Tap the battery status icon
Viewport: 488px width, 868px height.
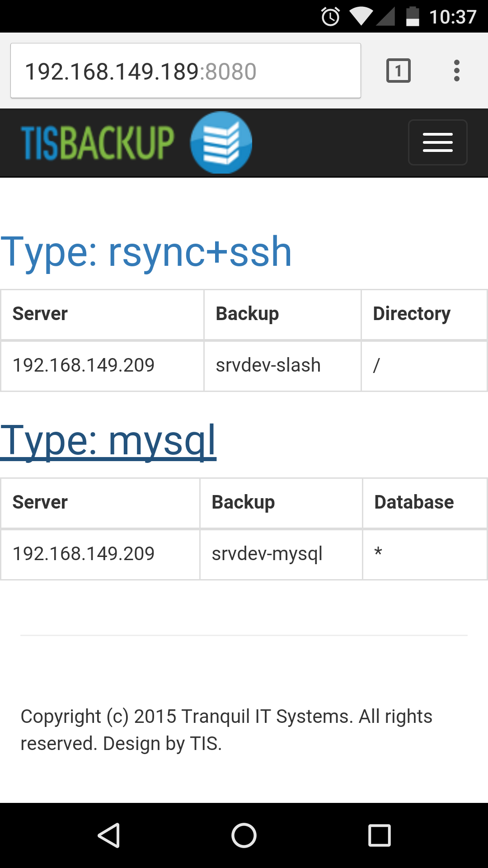[x=412, y=17]
